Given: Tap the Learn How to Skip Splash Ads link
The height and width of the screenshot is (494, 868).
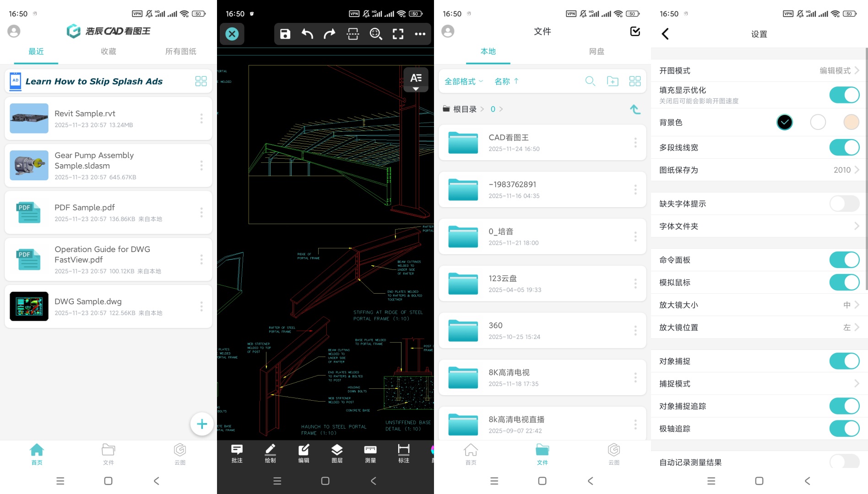Looking at the screenshot, I should (x=94, y=81).
